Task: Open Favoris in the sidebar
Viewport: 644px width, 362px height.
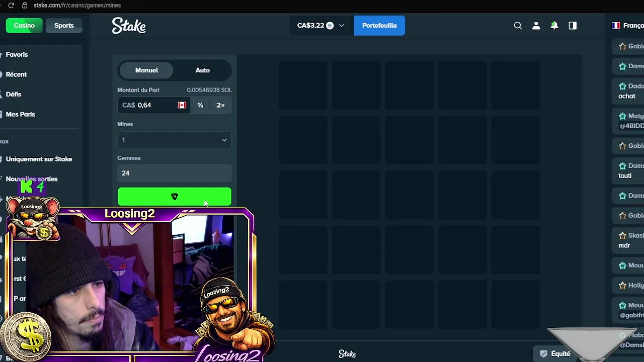Action: tap(17, 54)
